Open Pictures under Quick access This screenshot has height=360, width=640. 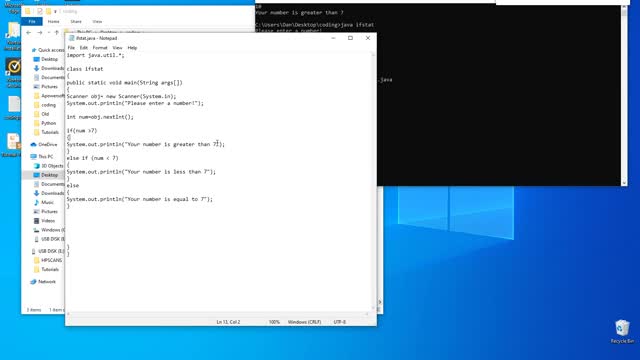coord(49,87)
